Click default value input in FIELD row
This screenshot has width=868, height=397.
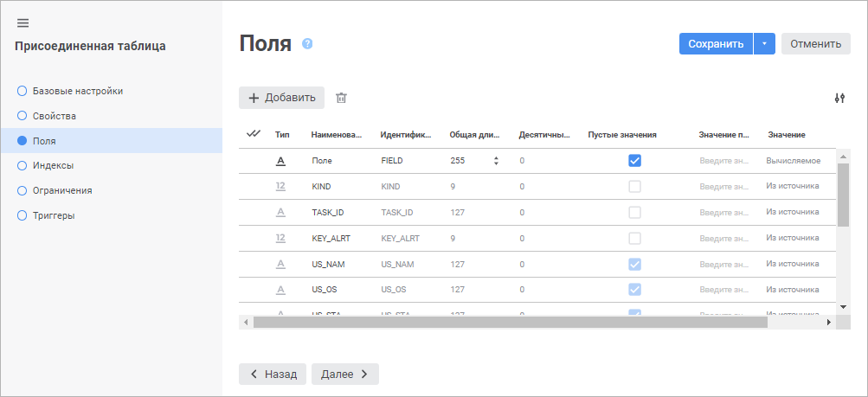tap(723, 161)
